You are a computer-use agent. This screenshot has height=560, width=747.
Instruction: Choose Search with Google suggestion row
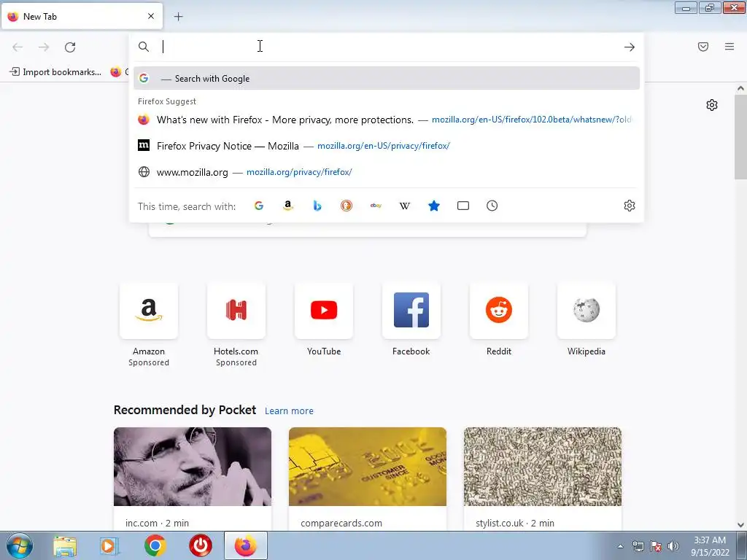387,79
